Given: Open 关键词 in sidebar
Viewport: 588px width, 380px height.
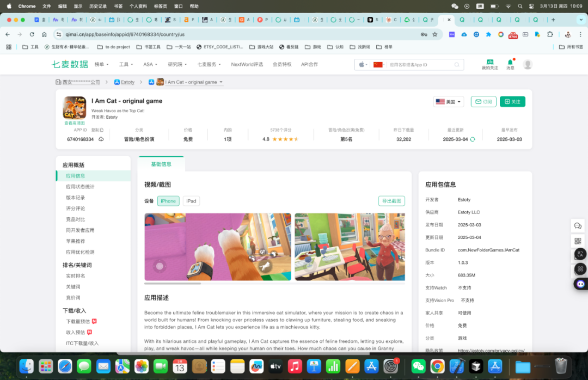Looking at the screenshot, I should [x=73, y=286].
